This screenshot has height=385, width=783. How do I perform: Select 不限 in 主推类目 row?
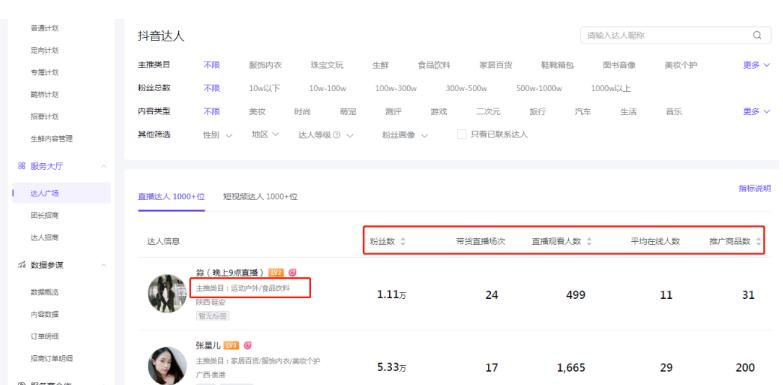coord(211,65)
